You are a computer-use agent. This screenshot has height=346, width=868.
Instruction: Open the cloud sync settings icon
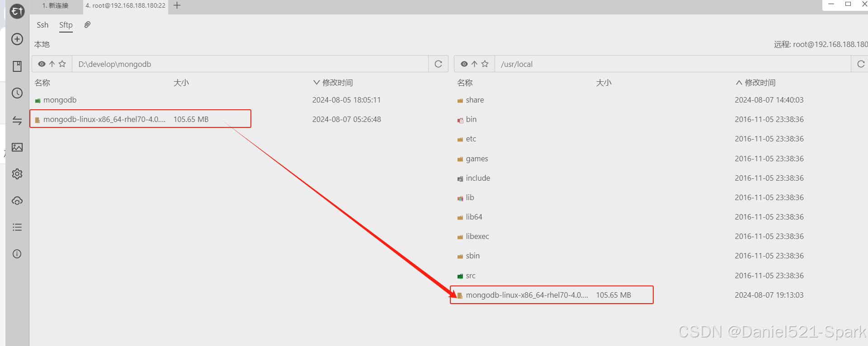pyautogui.click(x=17, y=201)
